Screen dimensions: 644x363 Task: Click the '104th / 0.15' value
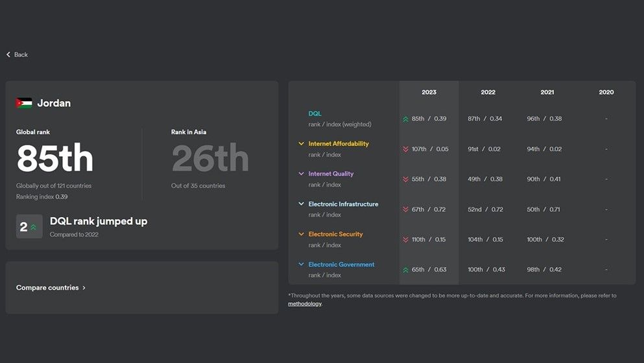click(485, 239)
